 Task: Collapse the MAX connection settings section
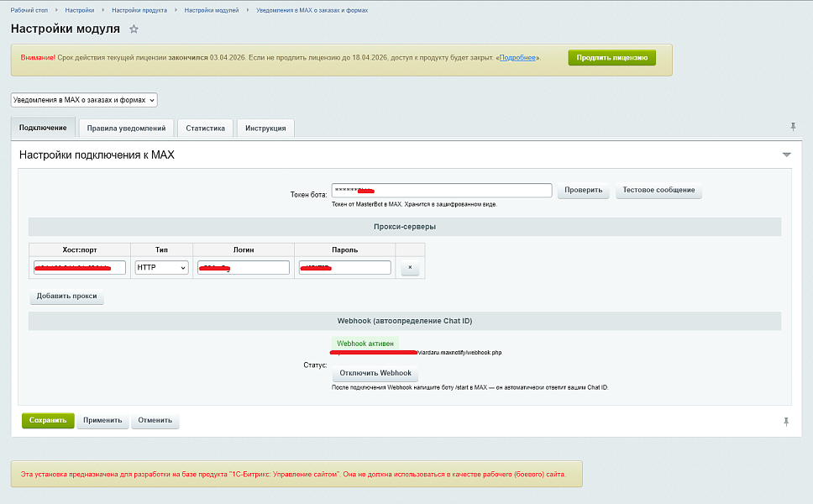tap(787, 155)
